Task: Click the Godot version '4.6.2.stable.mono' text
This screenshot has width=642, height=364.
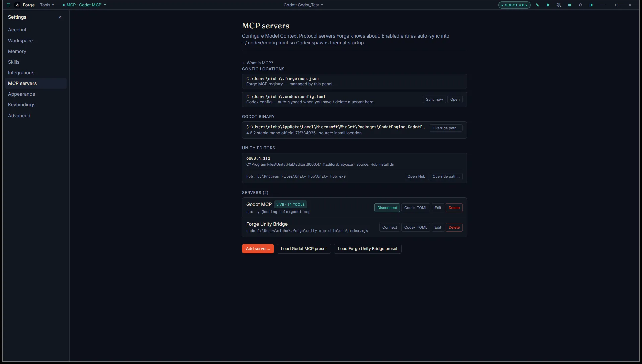Action: click(281, 133)
